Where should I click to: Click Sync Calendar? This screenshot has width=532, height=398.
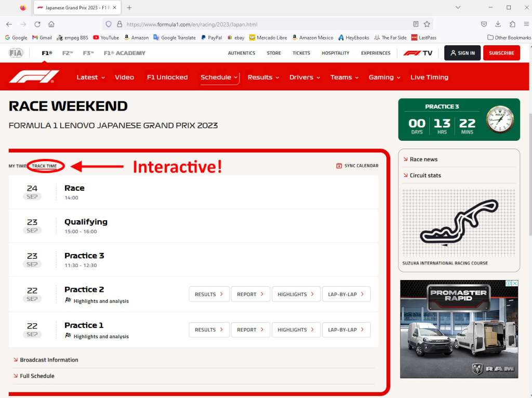(357, 166)
